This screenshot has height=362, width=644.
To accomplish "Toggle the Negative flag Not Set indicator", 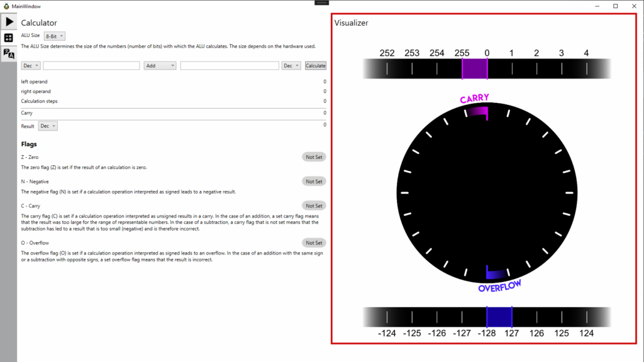I will click(x=314, y=182).
